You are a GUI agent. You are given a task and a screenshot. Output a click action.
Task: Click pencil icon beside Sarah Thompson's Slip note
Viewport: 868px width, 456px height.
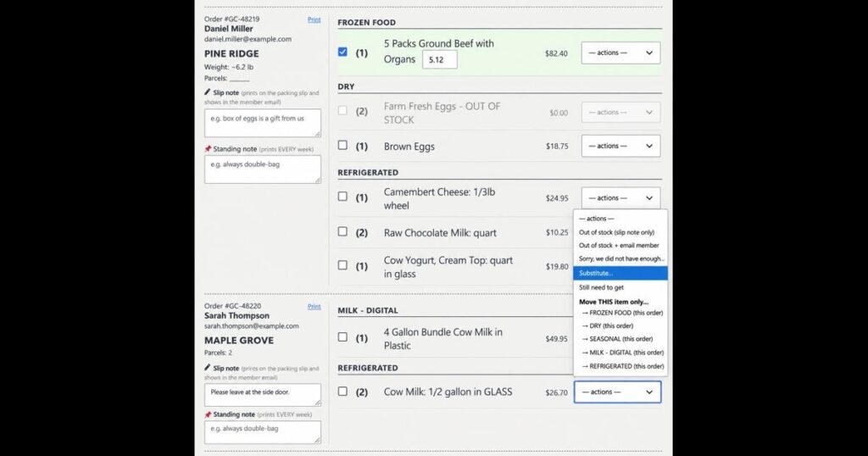pos(208,368)
